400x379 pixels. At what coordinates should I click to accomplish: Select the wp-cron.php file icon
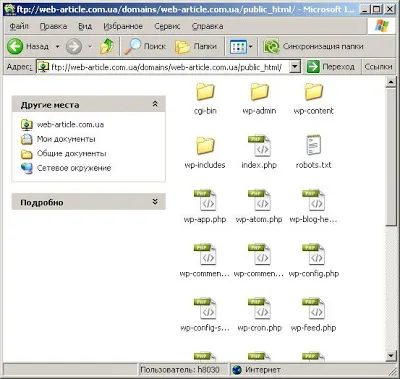tap(259, 309)
